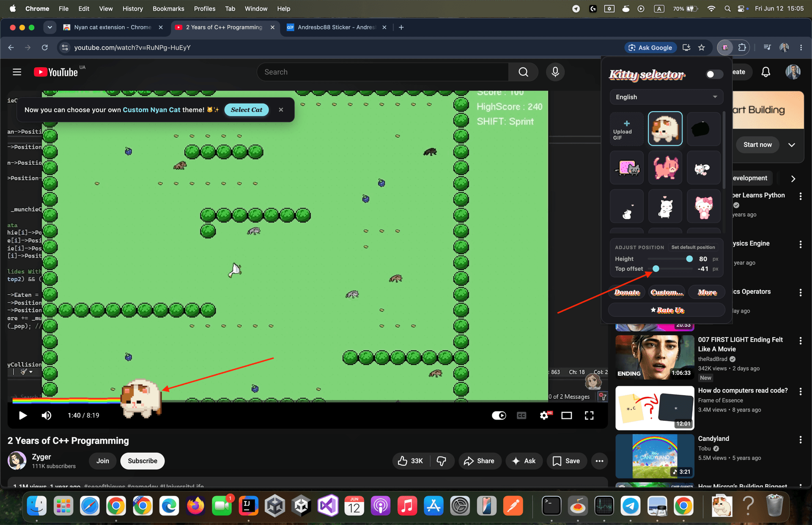The width and height of the screenshot is (812, 525).
Task: Switch to Andresbc88 Sticker tab
Action: pos(337,27)
